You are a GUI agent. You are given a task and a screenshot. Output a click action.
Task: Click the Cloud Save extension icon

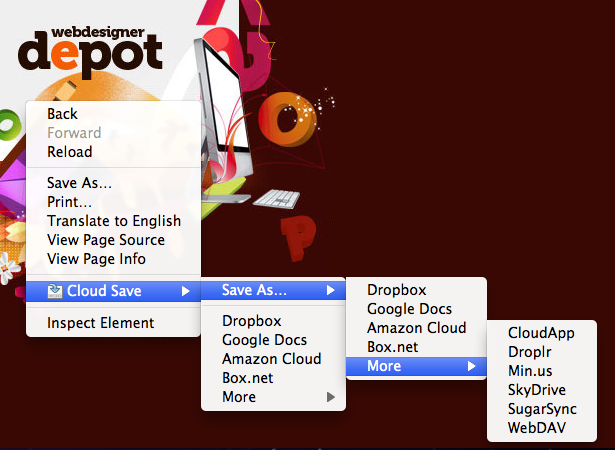click(x=55, y=291)
